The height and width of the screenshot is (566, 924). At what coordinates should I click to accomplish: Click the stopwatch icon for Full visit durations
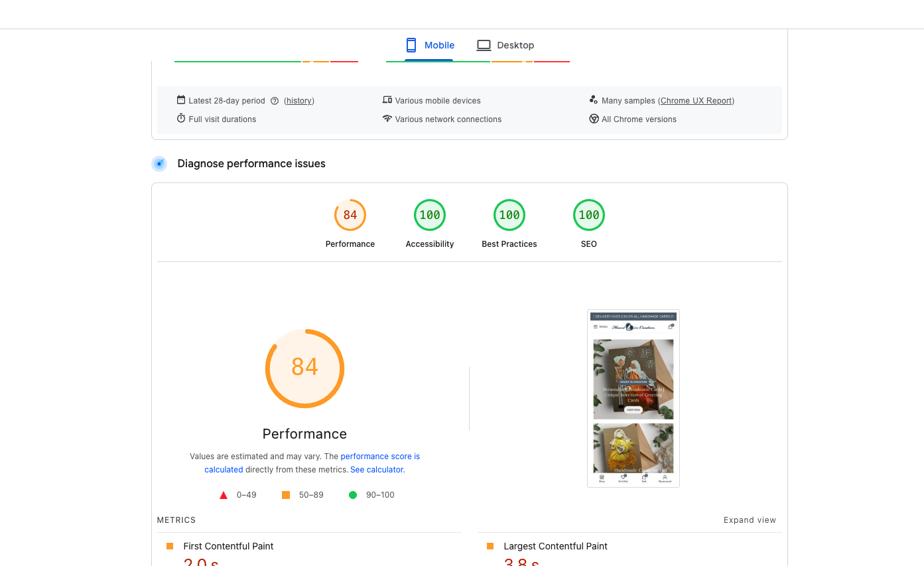pos(181,119)
